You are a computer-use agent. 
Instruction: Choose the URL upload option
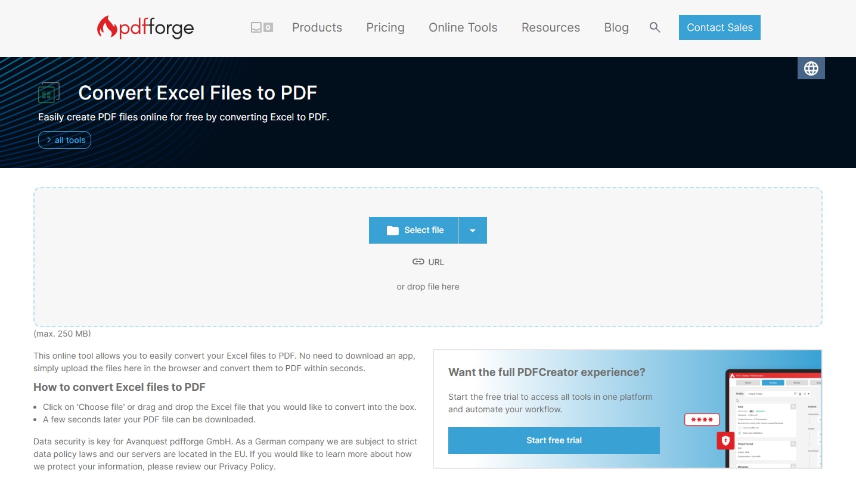point(428,262)
